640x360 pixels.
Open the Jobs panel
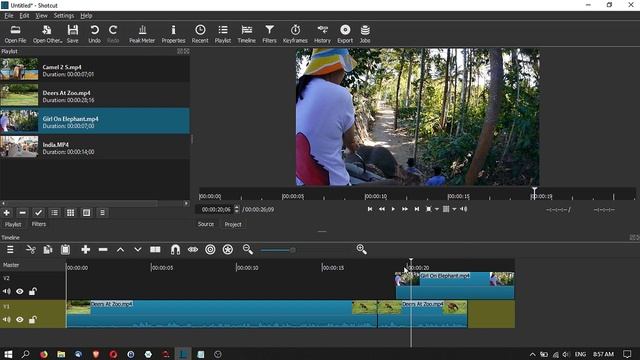pos(365,34)
